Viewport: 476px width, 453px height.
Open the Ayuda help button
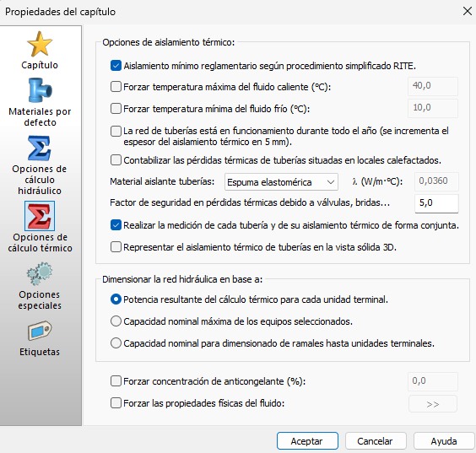[444, 441]
